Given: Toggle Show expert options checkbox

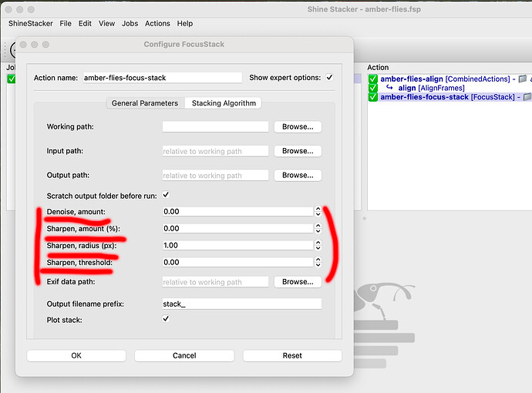Looking at the screenshot, I should click(x=330, y=78).
